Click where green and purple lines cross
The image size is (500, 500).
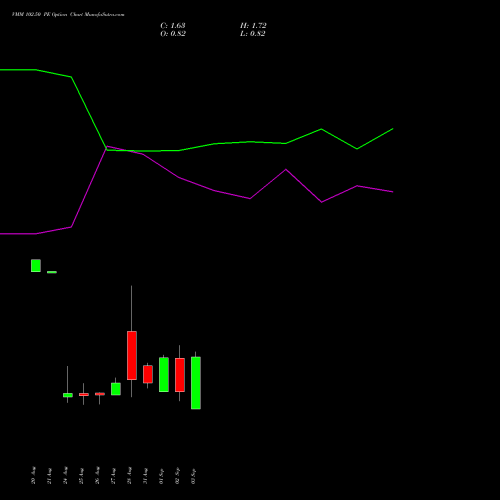107,149
